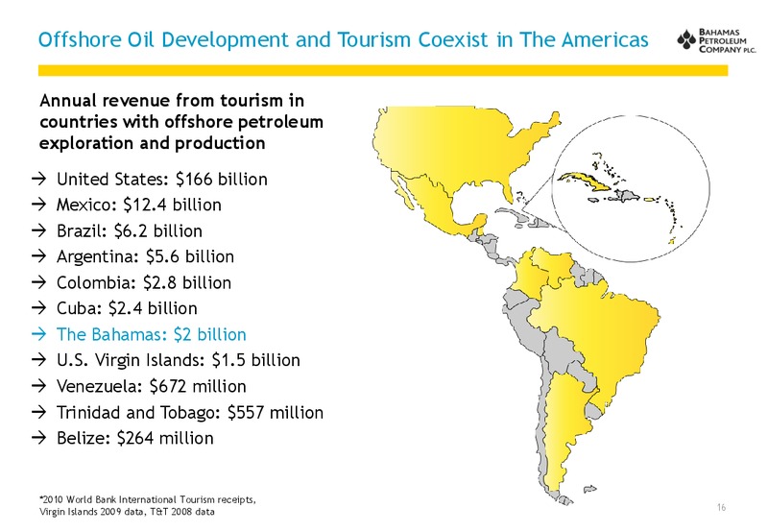Click the 'Brazil: $6.2 billion' bullet
The height and width of the screenshot is (532, 768).
click(130, 230)
